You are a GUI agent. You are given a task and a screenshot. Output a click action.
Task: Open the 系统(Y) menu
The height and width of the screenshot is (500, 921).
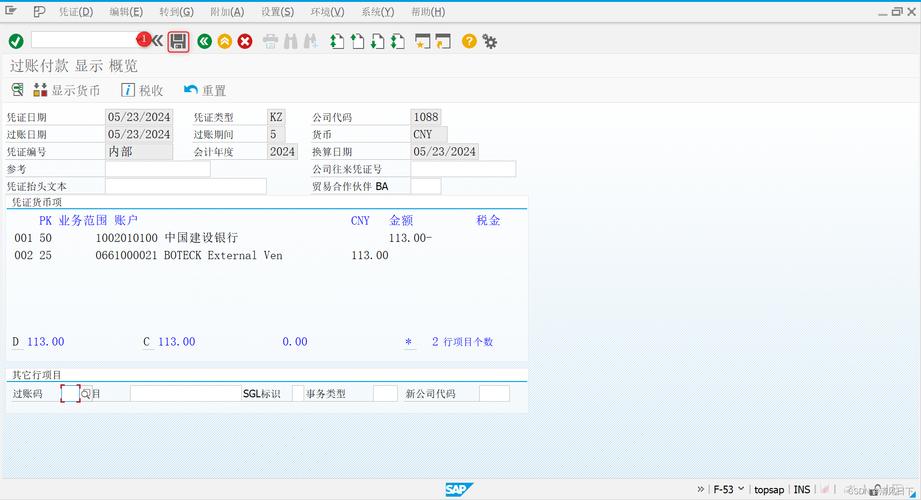click(378, 12)
